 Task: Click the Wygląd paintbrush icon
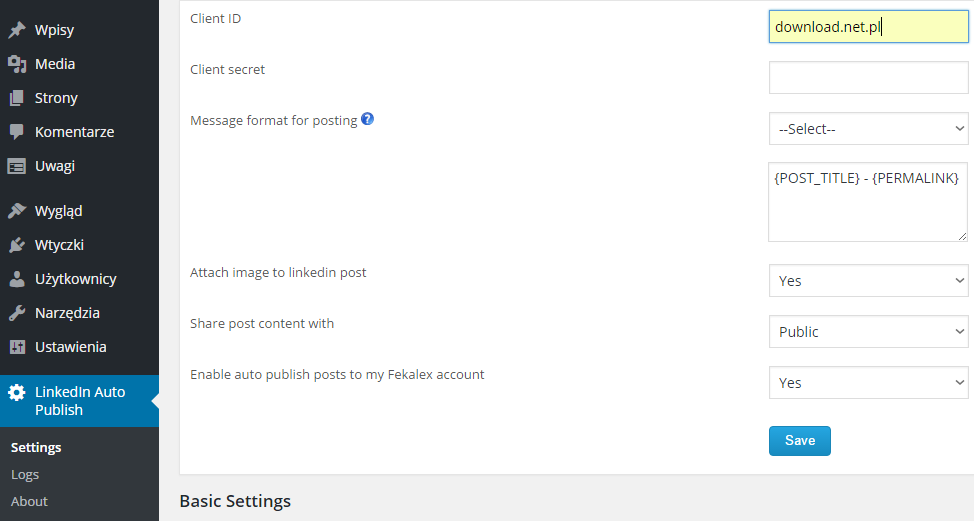[x=17, y=211]
